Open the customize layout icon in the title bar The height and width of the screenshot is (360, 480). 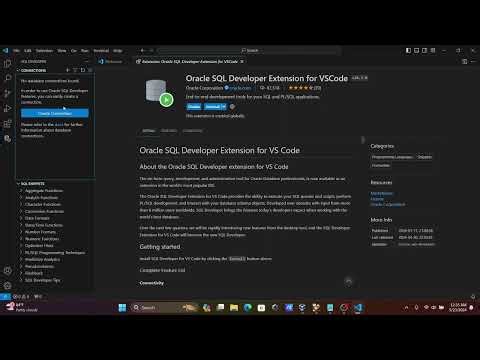(x=433, y=50)
